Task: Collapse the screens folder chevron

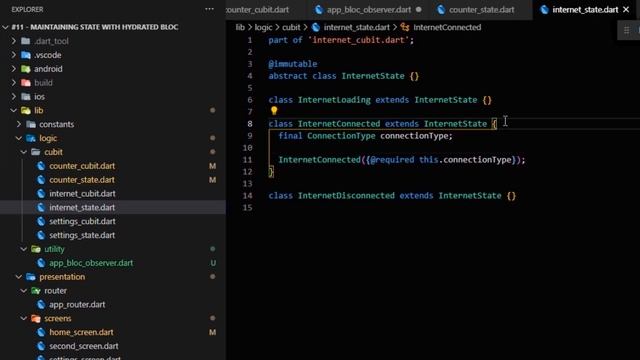Action: (24, 318)
